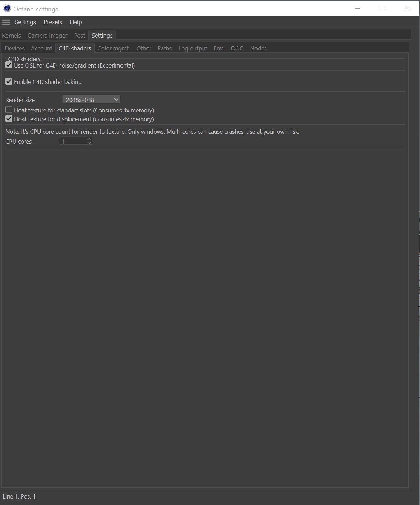Open the Render size 2048x2048 dropdown
The height and width of the screenshot is (505, 420).
[x=91, y=100]
